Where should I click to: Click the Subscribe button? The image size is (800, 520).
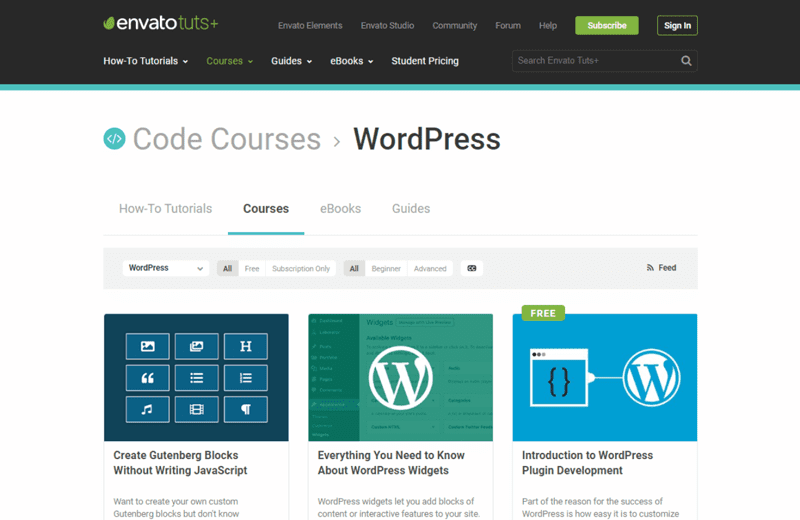[x=607, y=26]
